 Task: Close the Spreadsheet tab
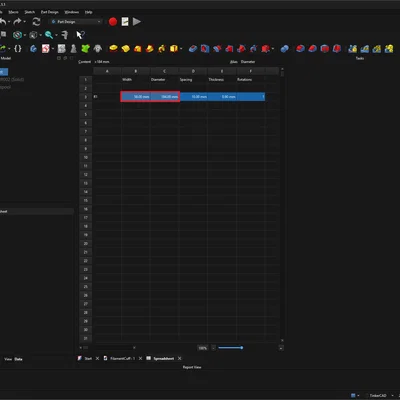[180, 358]
